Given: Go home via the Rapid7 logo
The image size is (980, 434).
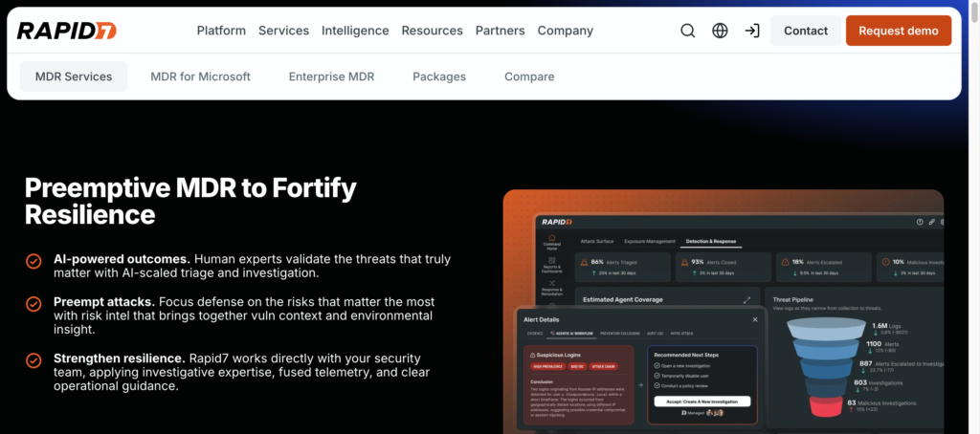Looking at the screenshot, I should click(66, 31).
